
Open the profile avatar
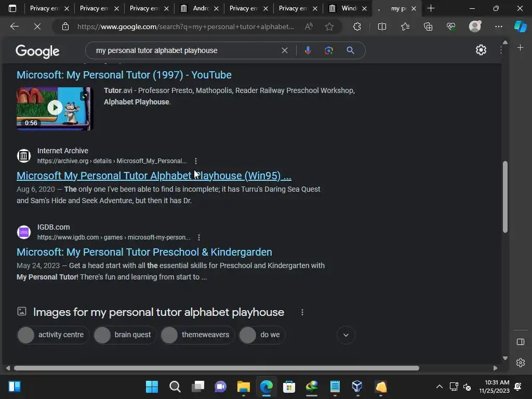click(475, 26)
